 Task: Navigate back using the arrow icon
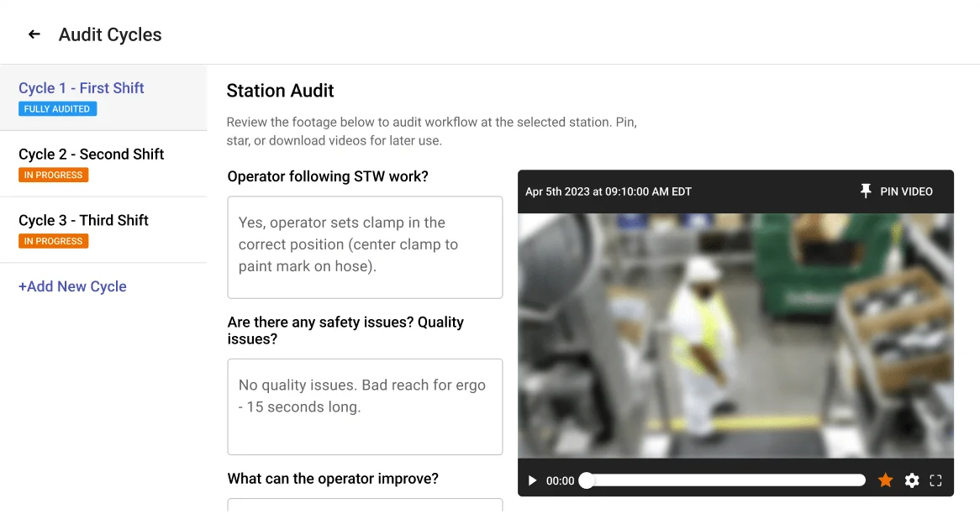[x=34, y=34]
